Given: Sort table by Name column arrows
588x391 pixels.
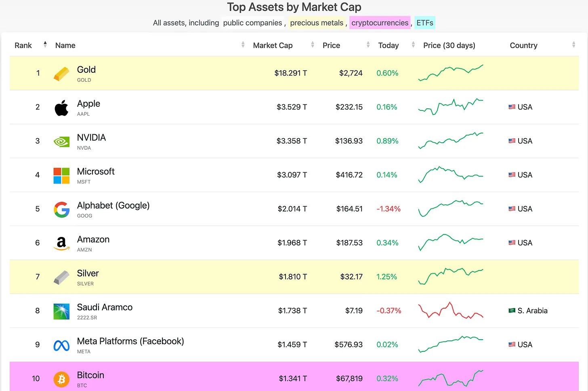Looking at the screenshot, I should pyautogui.click(x=243, y=44).
